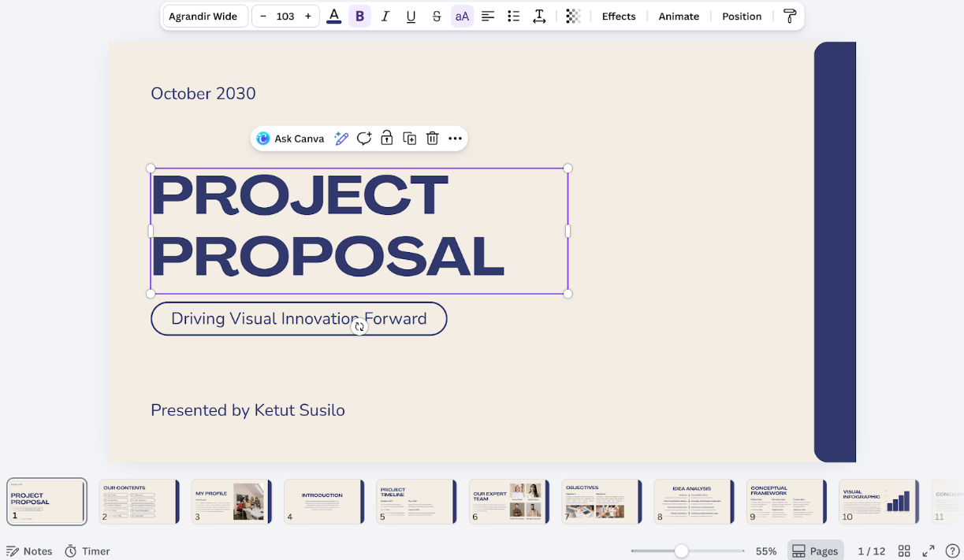Duplicate the selected element
964x560 pixels.
[x=409, y=139]
